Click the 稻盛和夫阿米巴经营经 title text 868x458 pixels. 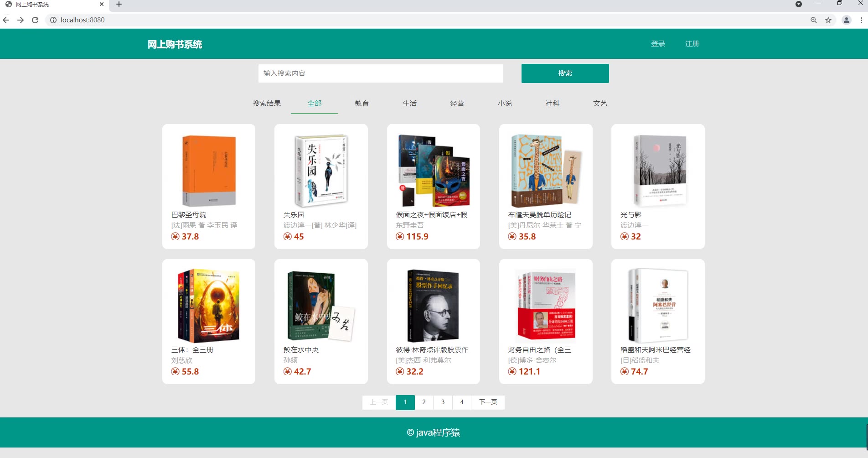(656, 350)
